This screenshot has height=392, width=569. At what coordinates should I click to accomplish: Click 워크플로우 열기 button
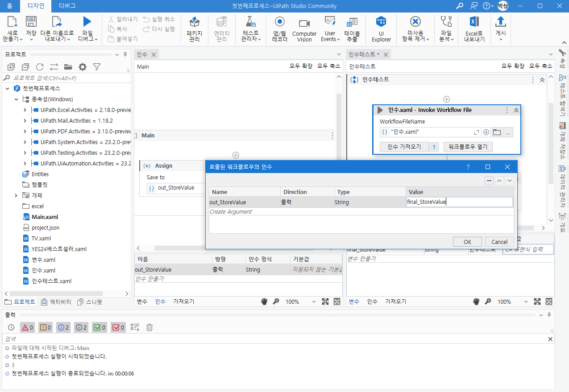(468, 147)
